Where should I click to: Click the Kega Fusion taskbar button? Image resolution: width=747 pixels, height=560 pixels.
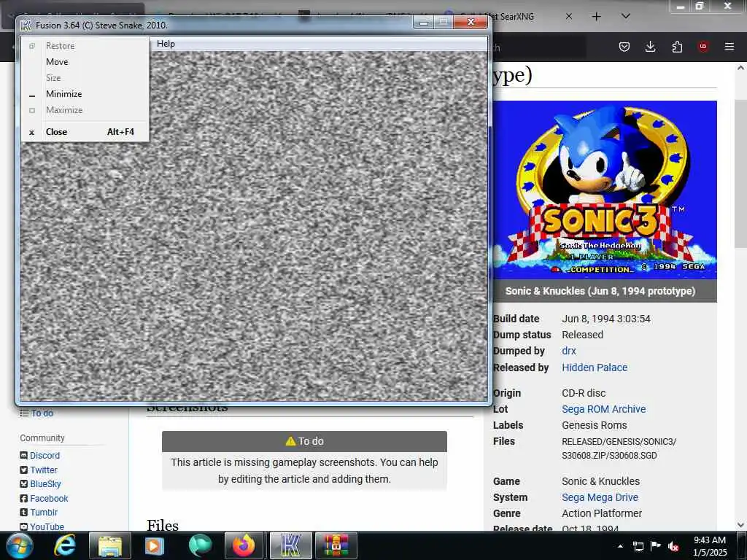(290, 545)
